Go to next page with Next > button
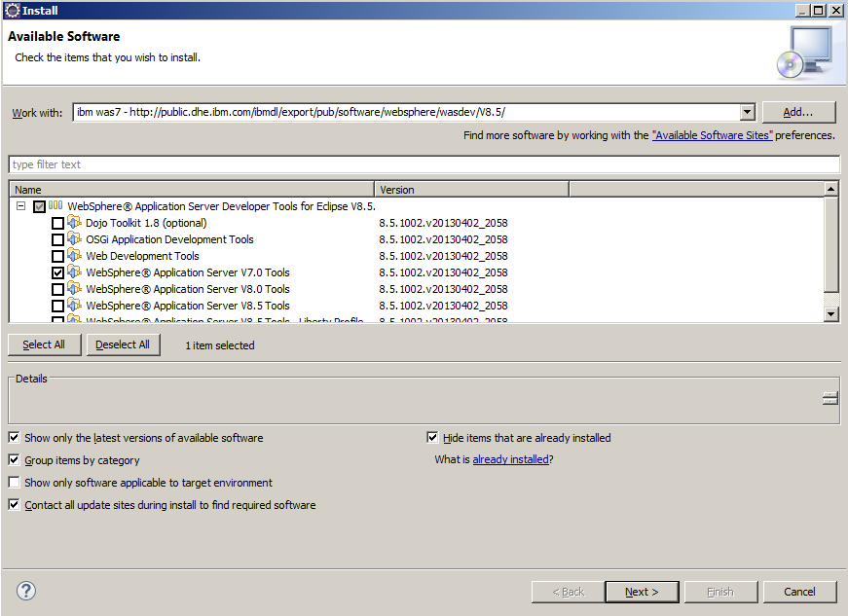 pos(642,592)
